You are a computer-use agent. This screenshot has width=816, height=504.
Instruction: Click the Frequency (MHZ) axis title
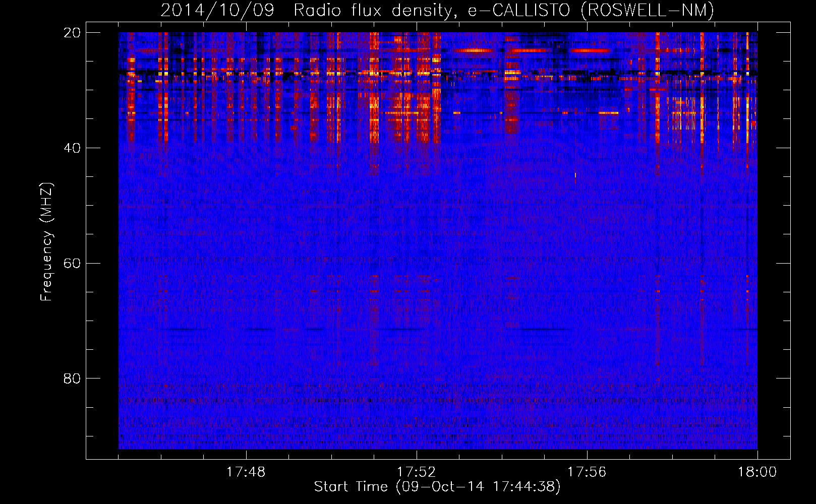(x=46, y=242)
